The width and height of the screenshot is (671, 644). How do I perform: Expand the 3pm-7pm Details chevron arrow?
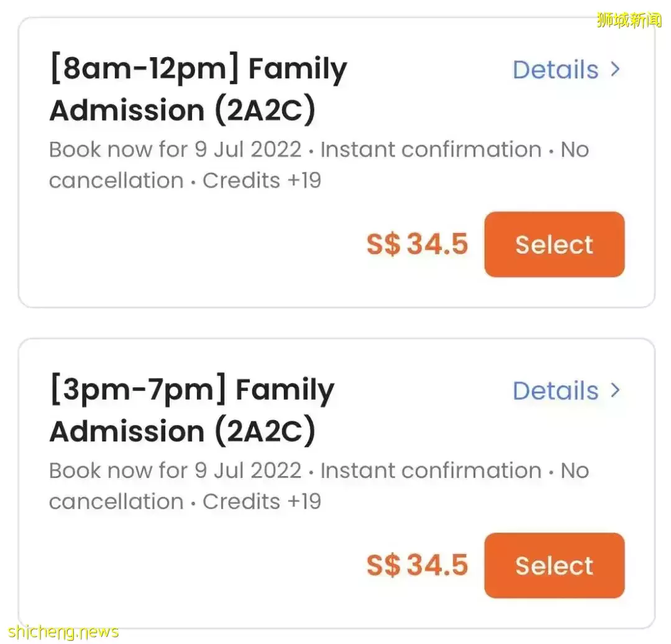click(615, 390)
